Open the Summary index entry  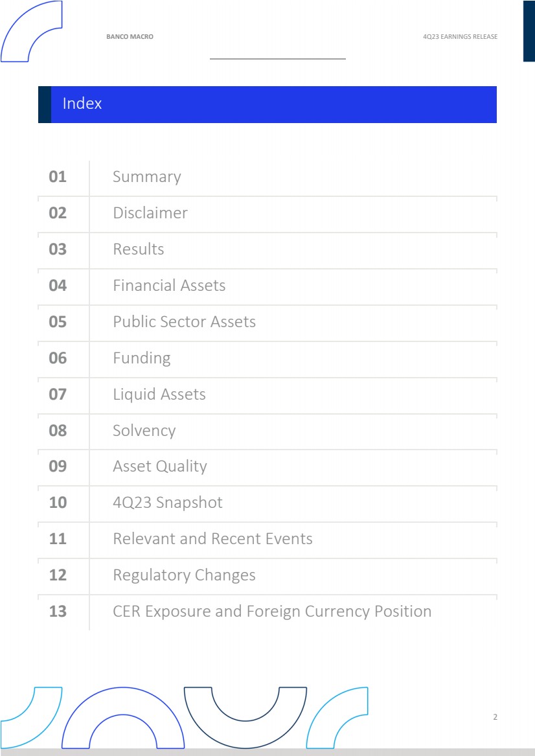pos(147,177)
